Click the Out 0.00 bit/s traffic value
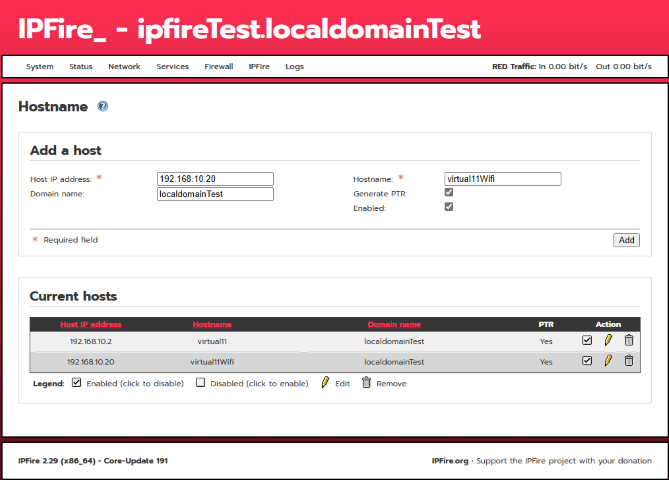The image size is (669, 480). (624, 67)
